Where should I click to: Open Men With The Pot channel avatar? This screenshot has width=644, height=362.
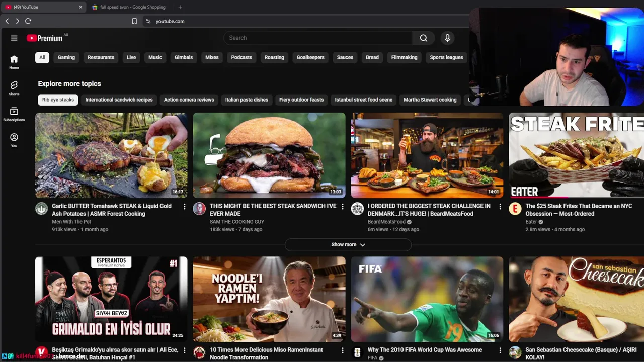[x=41, y=209]
